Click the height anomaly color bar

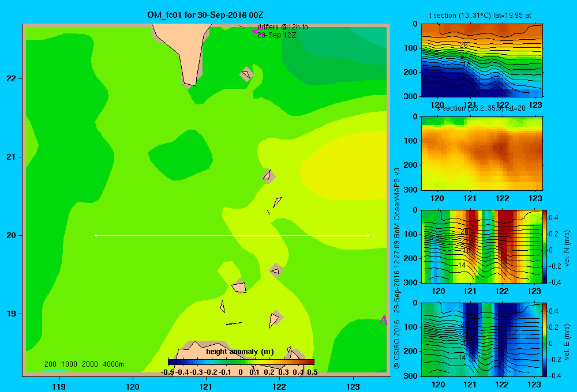coord(241,362)
